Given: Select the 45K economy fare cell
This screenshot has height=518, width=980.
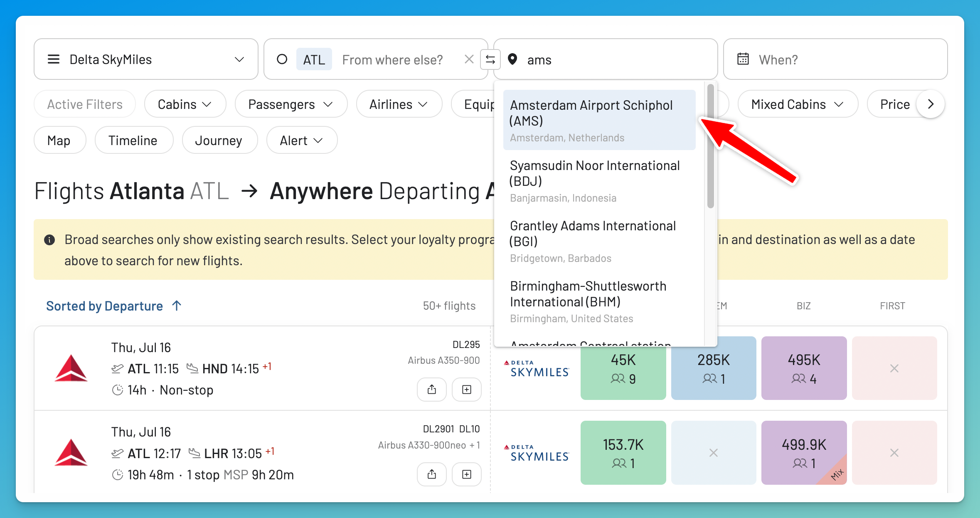Looking at the screenshot, I should [x=623, y=368].
